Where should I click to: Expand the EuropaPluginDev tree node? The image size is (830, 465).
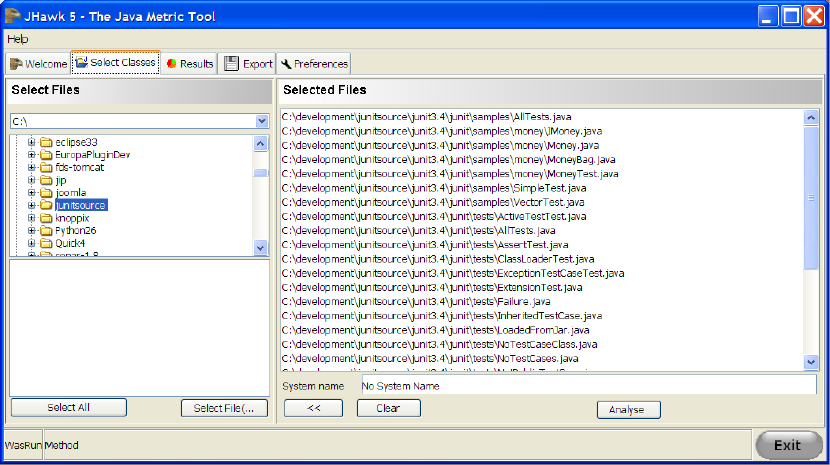coord(31,155)
